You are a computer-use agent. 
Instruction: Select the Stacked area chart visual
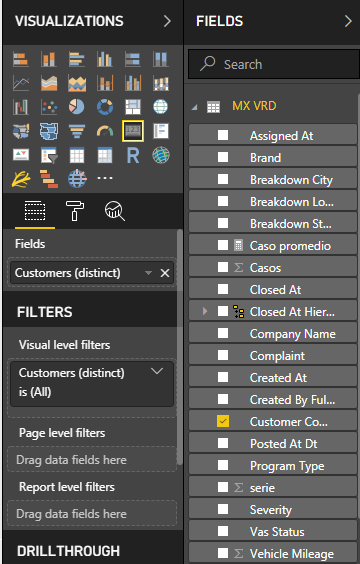[77, 83]
